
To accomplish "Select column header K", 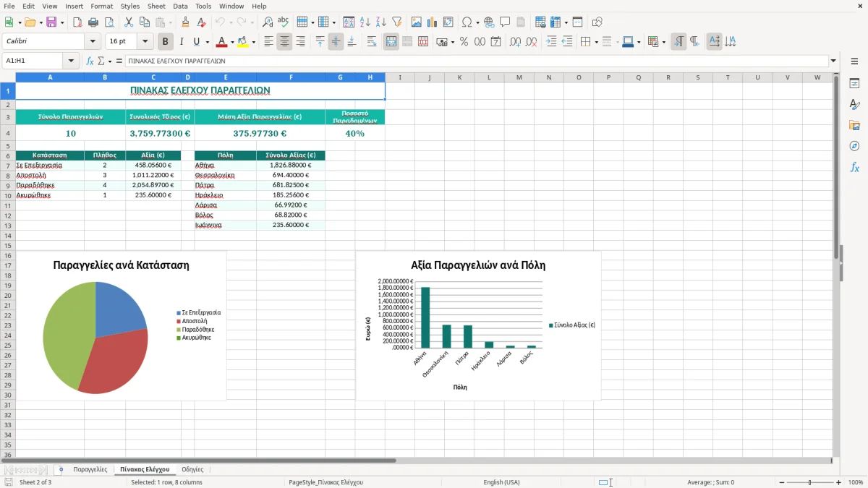I will click(459, 77).
